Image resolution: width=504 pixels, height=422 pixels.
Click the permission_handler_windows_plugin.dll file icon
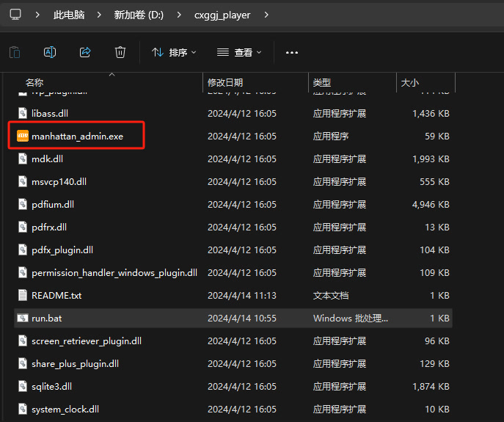pyautogui.click(x=23, y=272)
